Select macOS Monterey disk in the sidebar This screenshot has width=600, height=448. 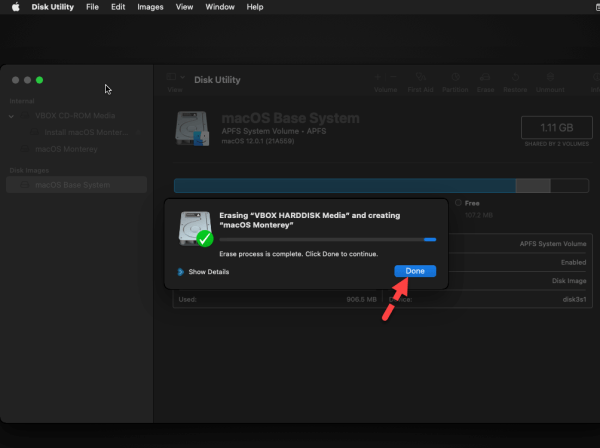66,149
